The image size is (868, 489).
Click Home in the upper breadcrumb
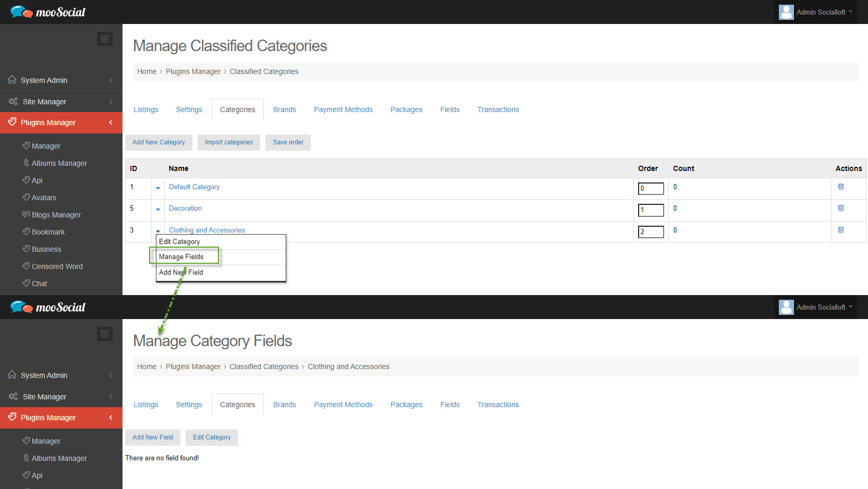146,71
